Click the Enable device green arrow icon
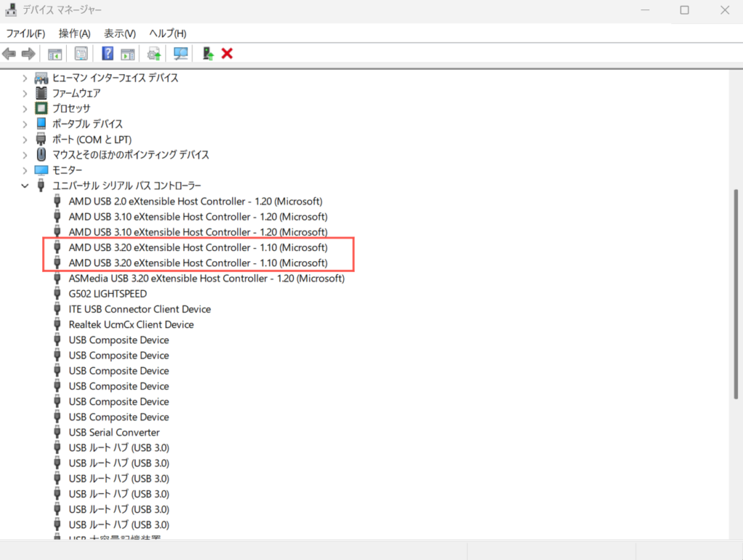743x560 pixels. pyautogui.click(x=208, y=54)
